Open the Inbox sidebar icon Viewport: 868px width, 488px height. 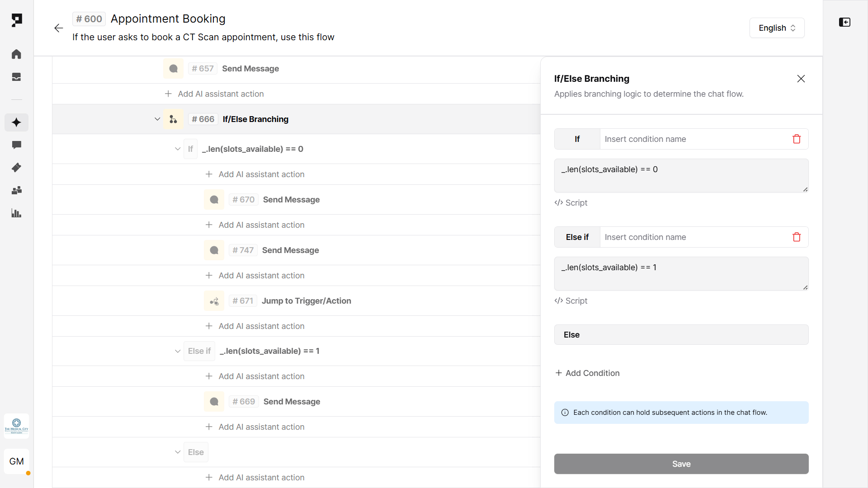pos(16,77)
